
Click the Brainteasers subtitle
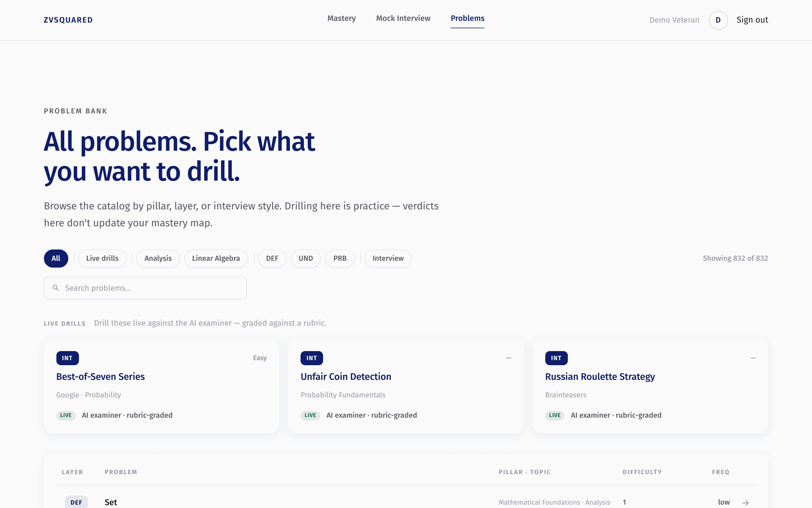[x=565, y=395]
